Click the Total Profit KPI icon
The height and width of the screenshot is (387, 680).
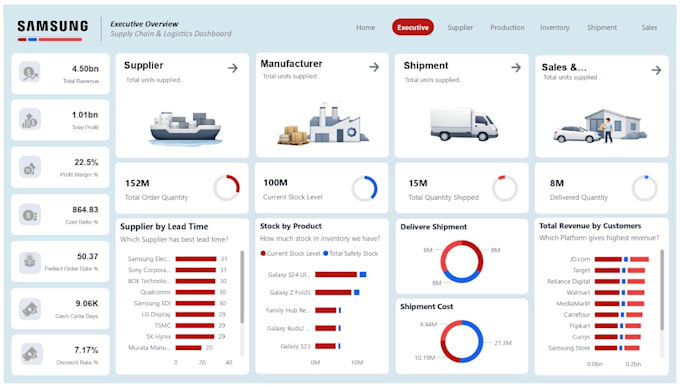30,119
